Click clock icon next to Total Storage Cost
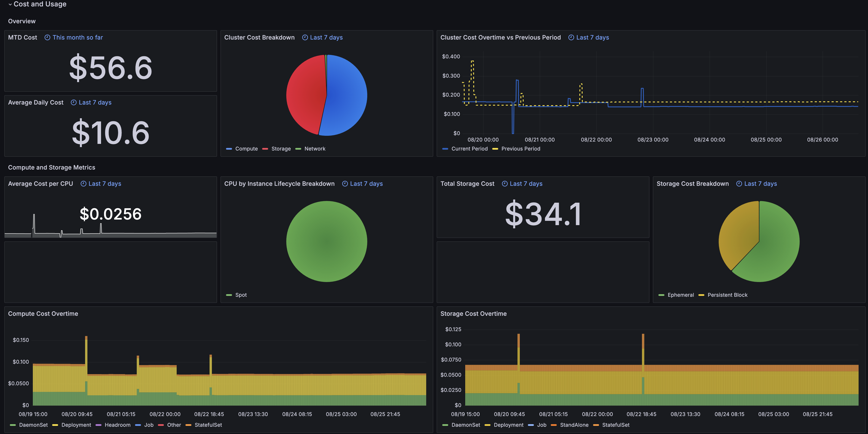Viewport: 868px width, 434px height. [505, 184]
